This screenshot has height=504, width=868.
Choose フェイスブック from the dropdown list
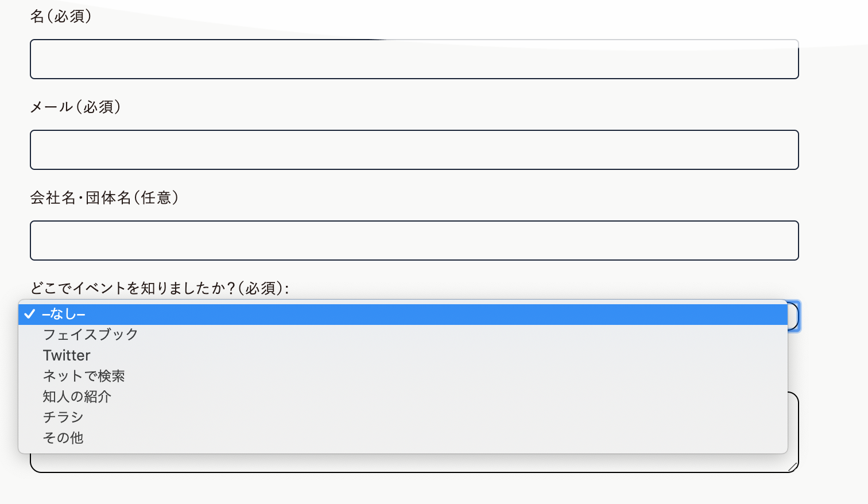(403, 335)
